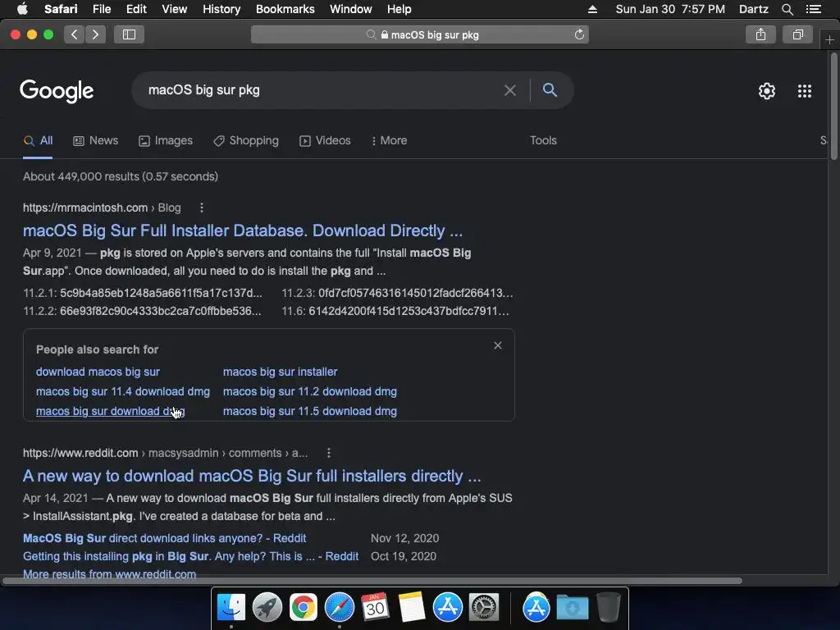
Task: Click the horizontal scrollbar at window bottom
Action: (x=372, y=581)
